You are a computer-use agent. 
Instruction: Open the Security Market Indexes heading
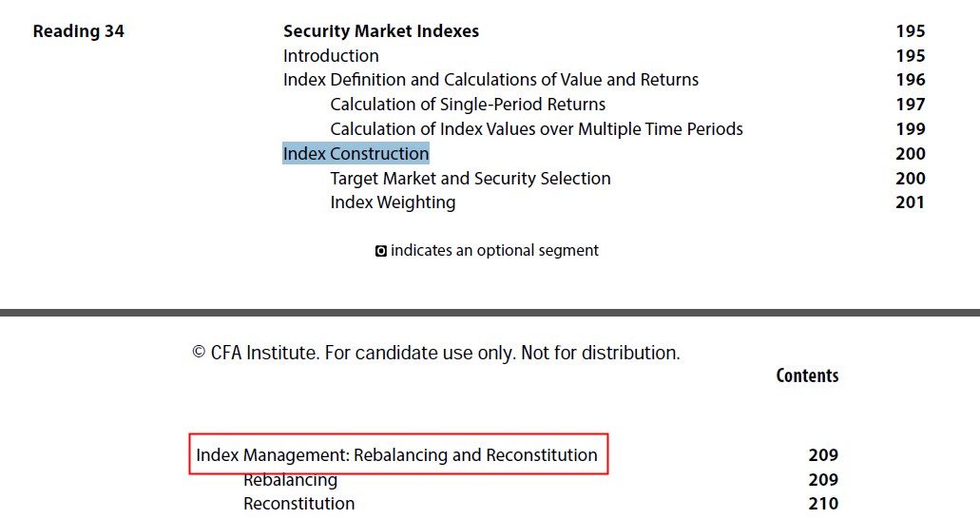tap(380, 31)
